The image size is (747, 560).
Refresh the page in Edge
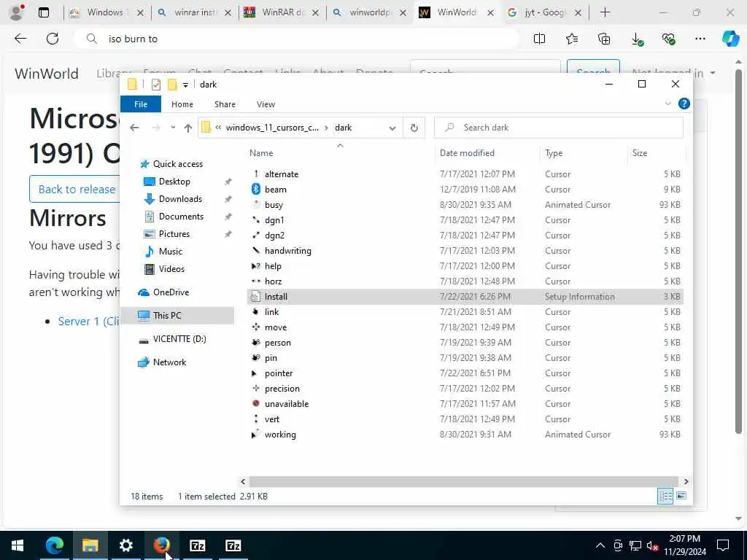tap(53, 39)
